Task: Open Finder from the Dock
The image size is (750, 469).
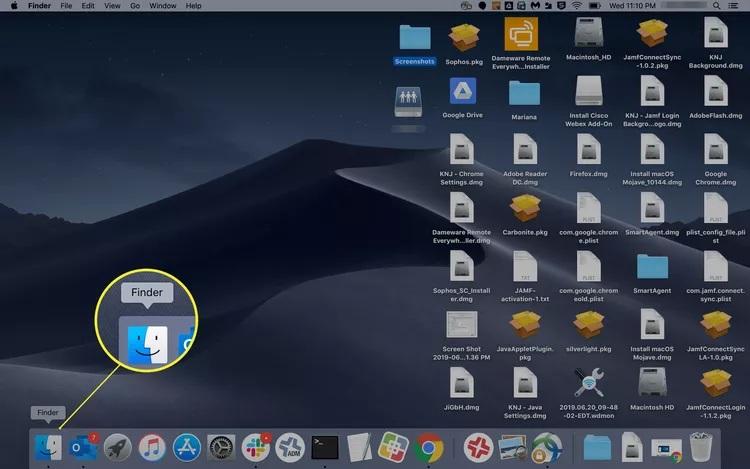Action: (47, 445)
